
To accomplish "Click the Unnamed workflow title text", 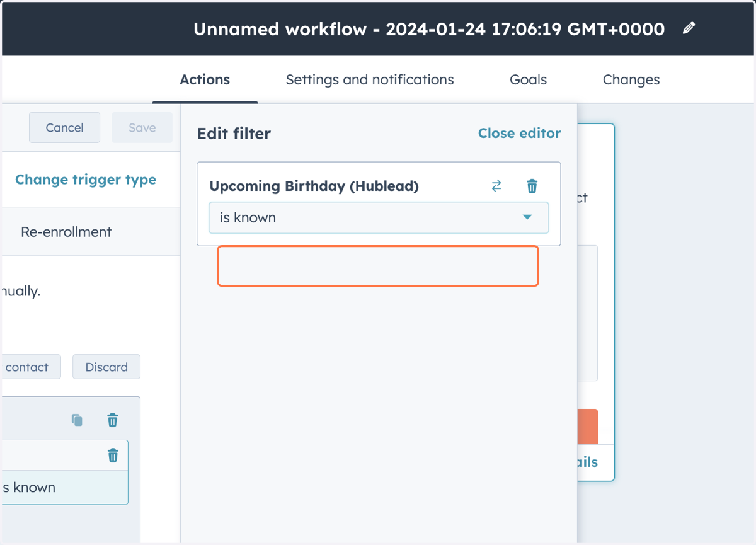I will coord(428,29).
